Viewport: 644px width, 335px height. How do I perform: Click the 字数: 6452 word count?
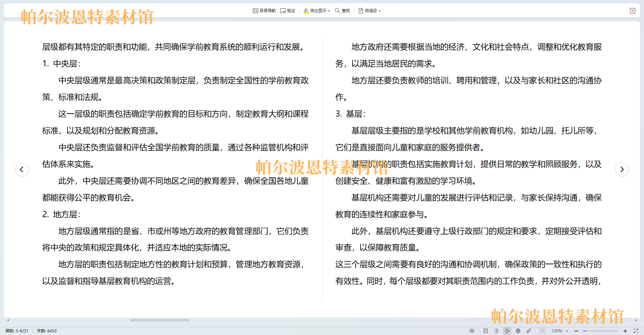tap(47, 331)
